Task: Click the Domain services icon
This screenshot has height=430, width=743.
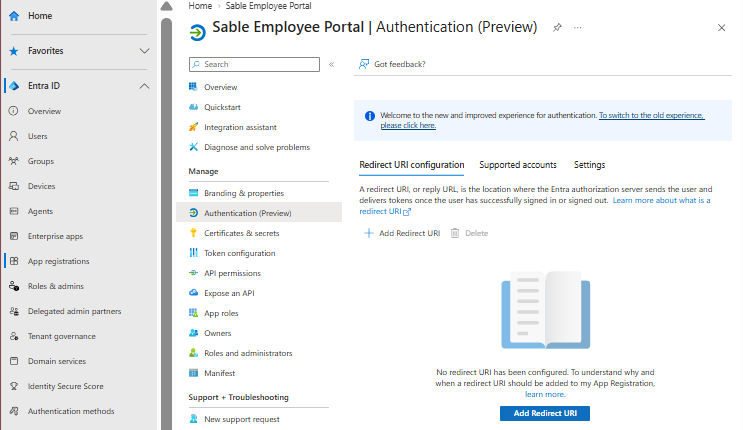Action: (x=14, y=361)
